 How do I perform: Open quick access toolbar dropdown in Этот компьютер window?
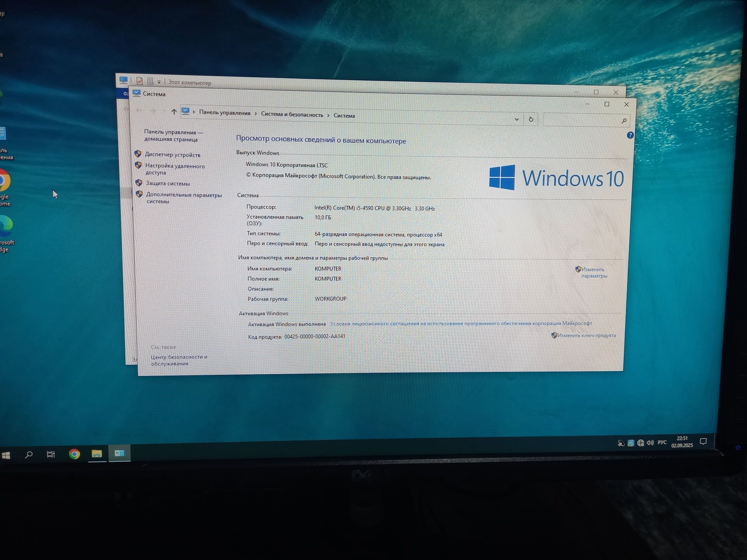[159, 82]
